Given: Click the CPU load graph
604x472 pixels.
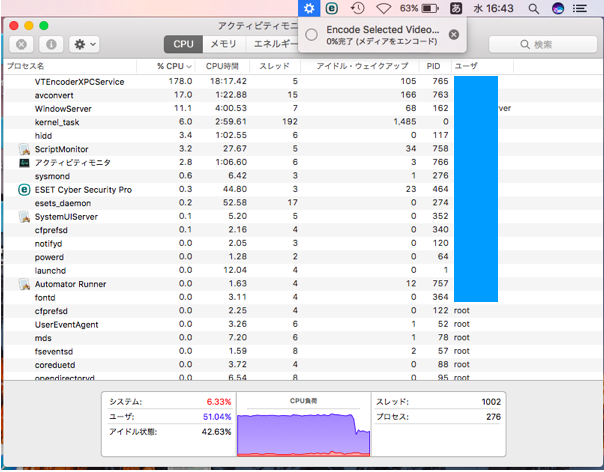Looking at the screenshot, I should coord(303,428).
